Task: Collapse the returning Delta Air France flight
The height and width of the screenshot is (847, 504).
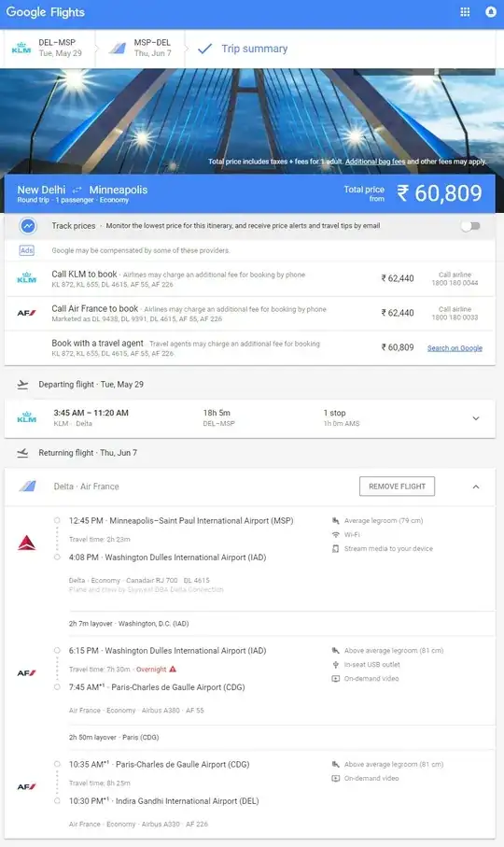Action: [476, 487]
